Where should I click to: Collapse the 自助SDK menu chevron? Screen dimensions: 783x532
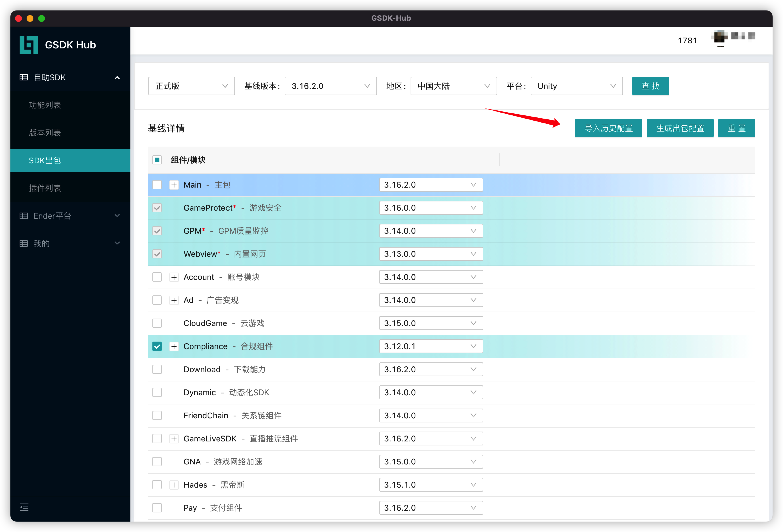pyautogui.click(x=117, y=77)
